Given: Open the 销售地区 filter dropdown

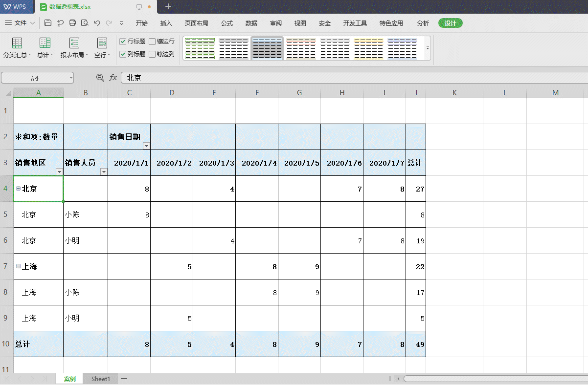Looking at the screenshot, I should point(59,172).
